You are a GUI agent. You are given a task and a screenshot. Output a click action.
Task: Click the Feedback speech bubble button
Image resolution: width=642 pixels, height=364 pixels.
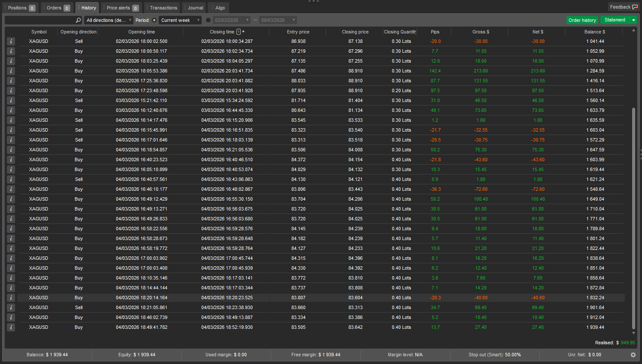[x=624, y=7]
